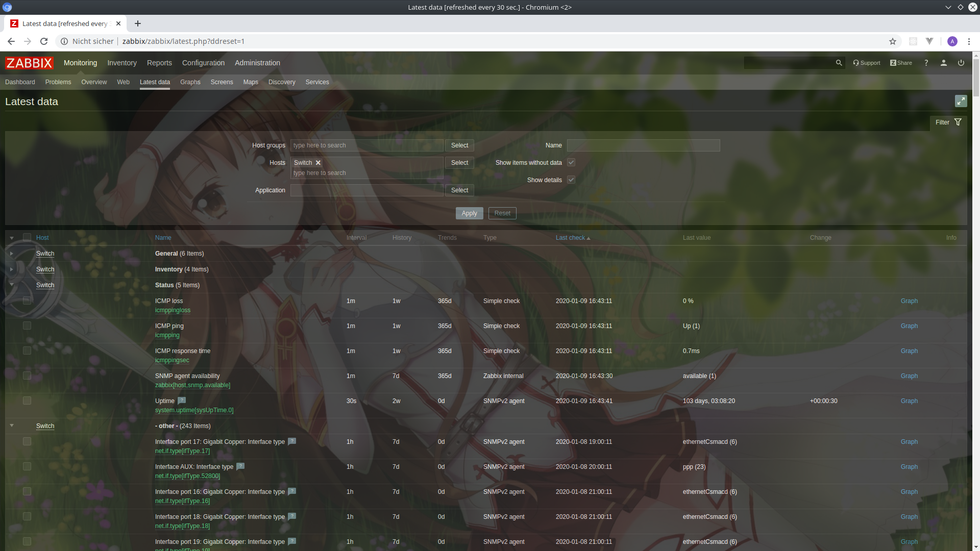Image resolution: width=980 pixels, height=551 pixels.
Task: Open Graph link for ICMP loss
Action: pos(909,301)
